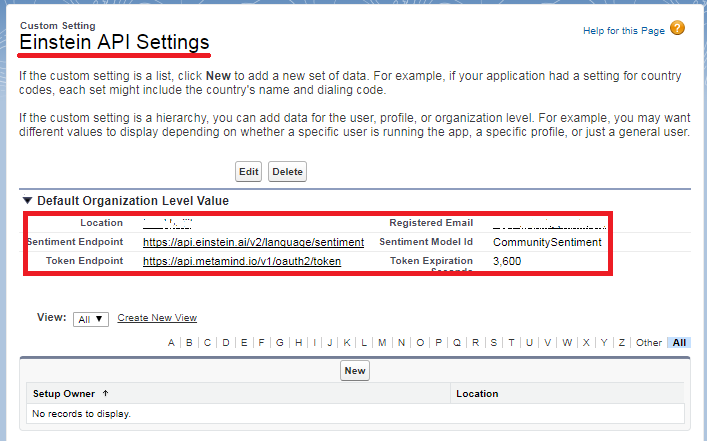
Task: Filter records by letter K
Action: point(347,343)
